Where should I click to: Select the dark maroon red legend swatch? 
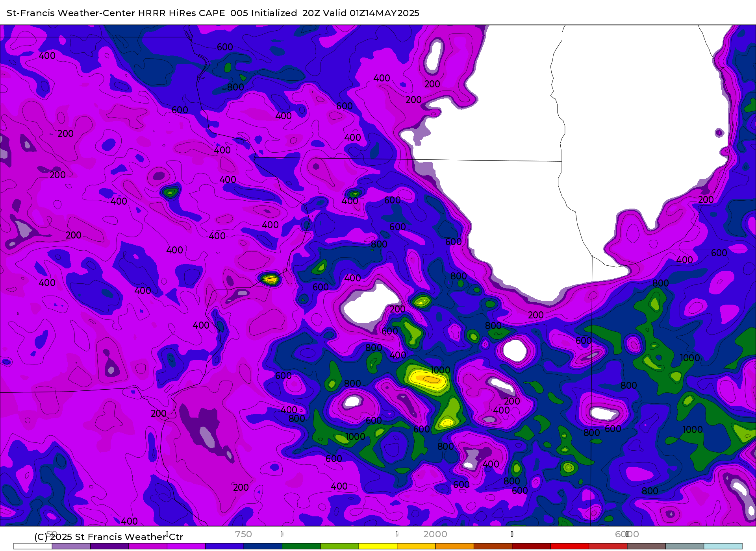click(531, 546)
